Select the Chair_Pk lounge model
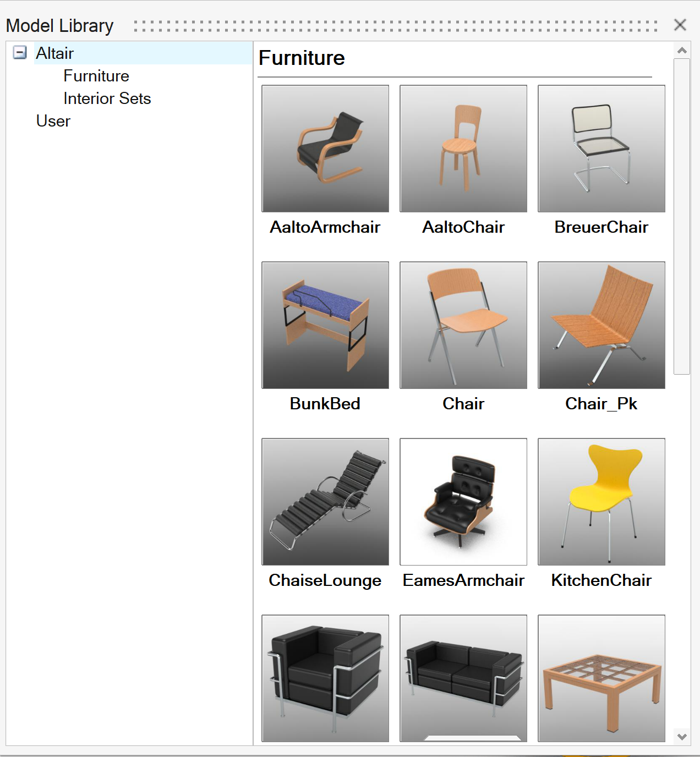This screenshot has width=700, height=757. point(601,325)
